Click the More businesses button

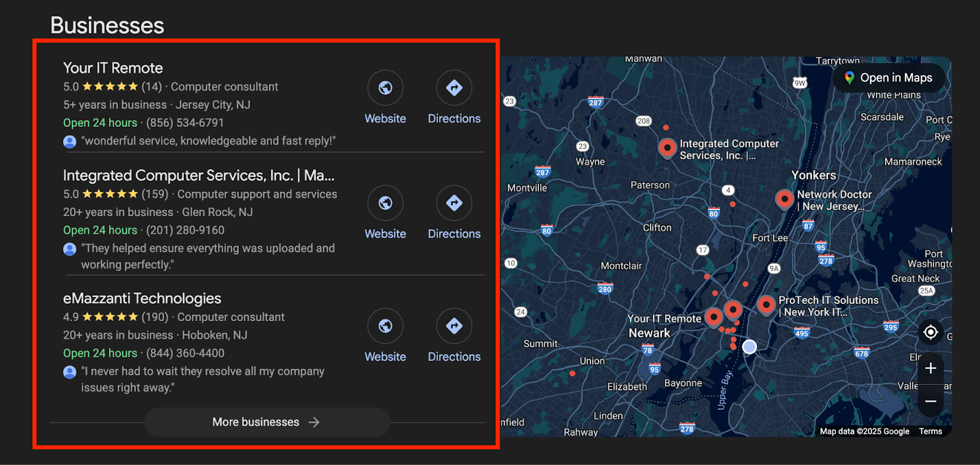(267, 422)
